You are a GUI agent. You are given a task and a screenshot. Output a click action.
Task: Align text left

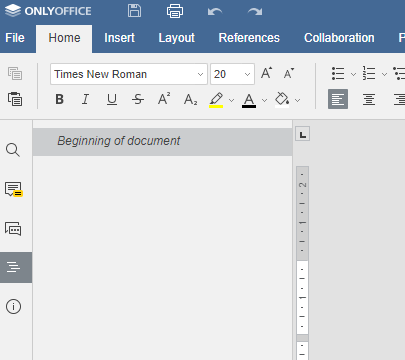click(338, 99)
